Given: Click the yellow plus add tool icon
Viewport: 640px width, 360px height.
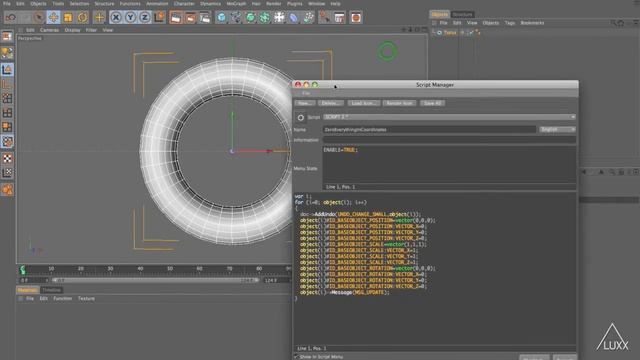Looking at the screenshot, I should pyautogui.click(x=99, y=18).
